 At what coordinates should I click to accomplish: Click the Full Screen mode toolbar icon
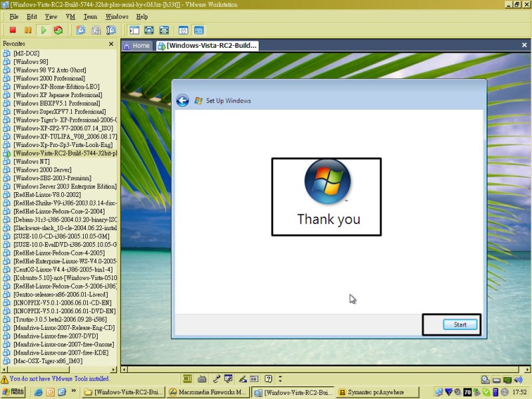click(149, 30)
